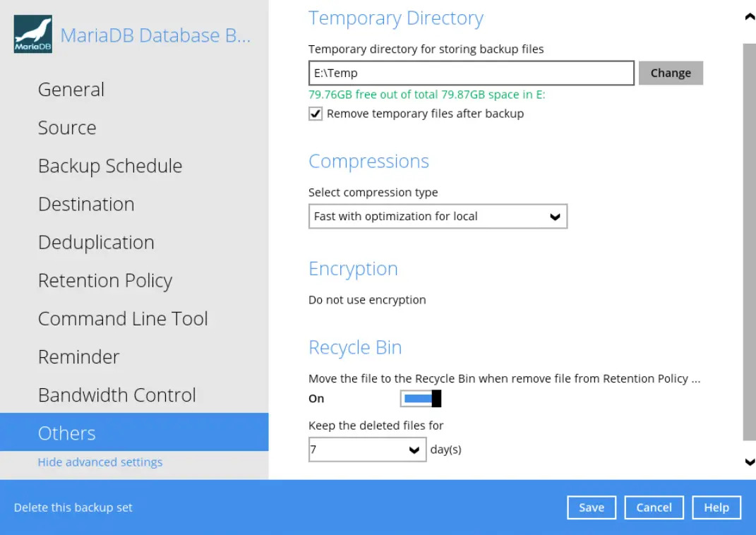This screenshot has height=535, width=756.
Task: Click Delete this backup set
Action: click(x=73, y=507)
